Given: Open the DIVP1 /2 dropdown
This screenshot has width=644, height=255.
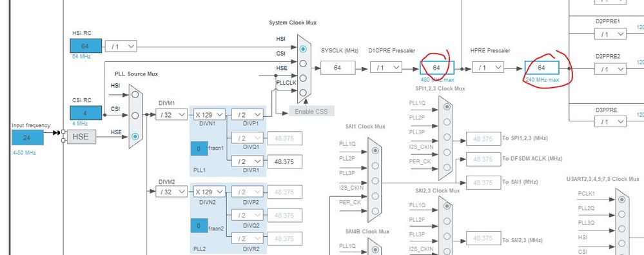Looking at the screenshot, I should [x=248, y=115].
